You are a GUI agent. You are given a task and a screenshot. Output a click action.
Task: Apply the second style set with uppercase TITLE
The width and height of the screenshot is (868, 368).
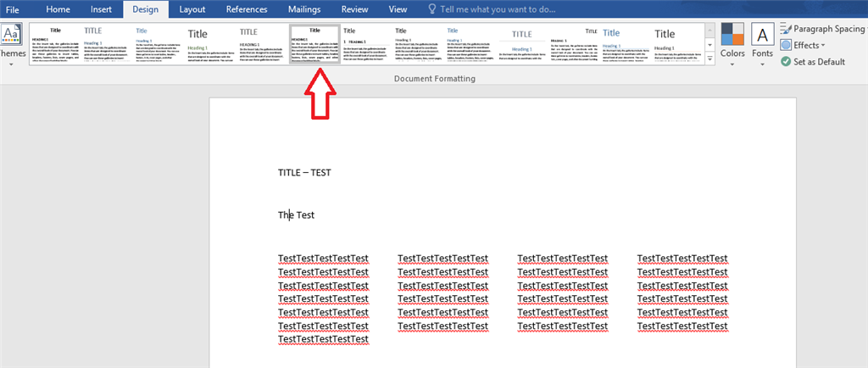107,44
